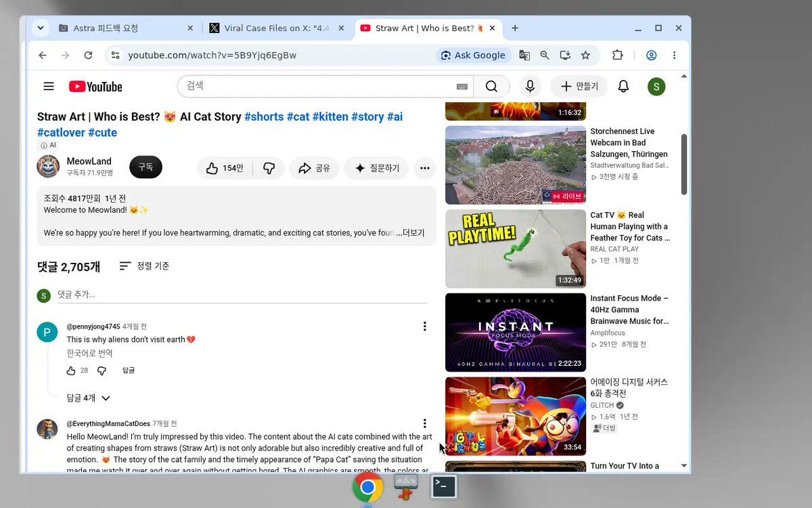Open the extensions puzzle icon
Viewport: 812px width, 508px height.
coord(617,55)
